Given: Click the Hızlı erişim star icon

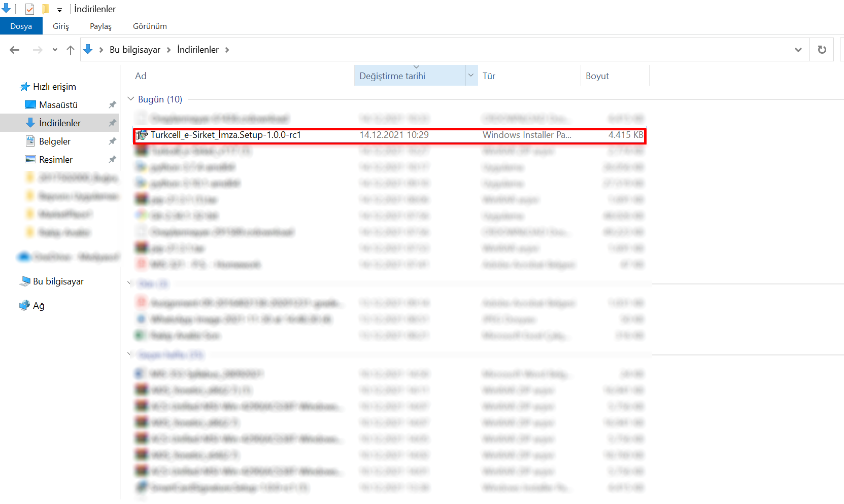Looking at the screenshot, I should (x=25, y=87).
